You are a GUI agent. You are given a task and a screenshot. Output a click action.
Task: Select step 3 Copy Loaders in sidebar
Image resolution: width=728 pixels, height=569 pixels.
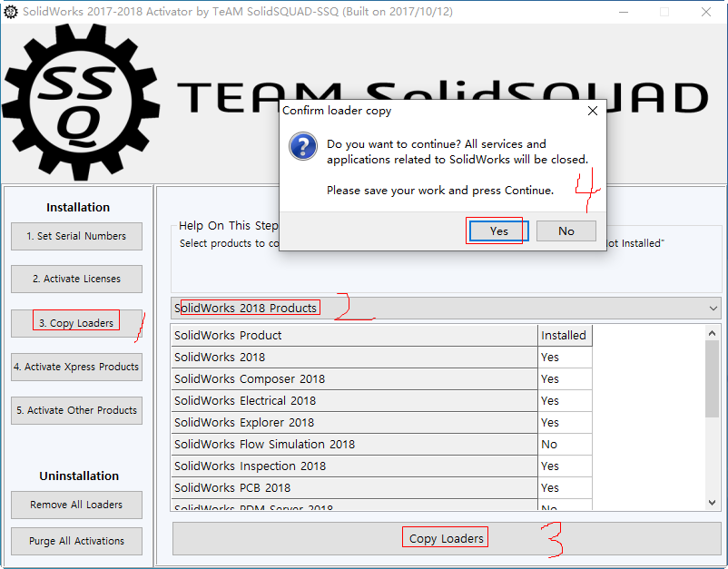[76, 323]
